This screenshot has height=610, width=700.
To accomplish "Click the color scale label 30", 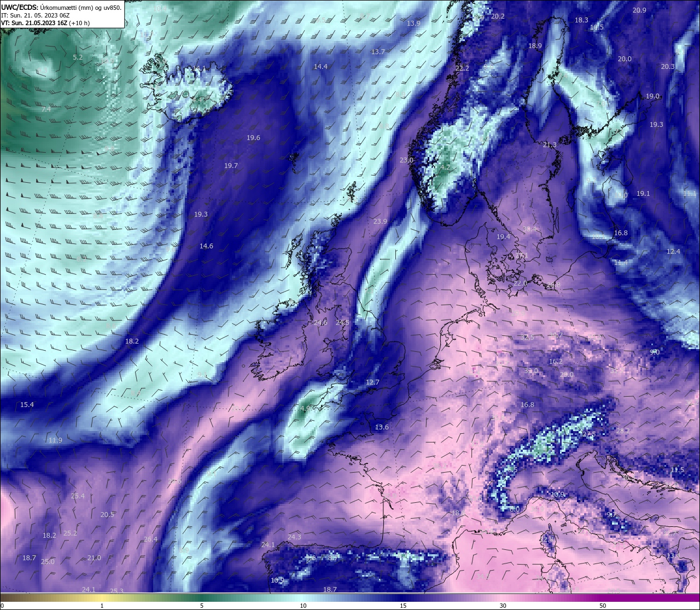I will (503, 606).
